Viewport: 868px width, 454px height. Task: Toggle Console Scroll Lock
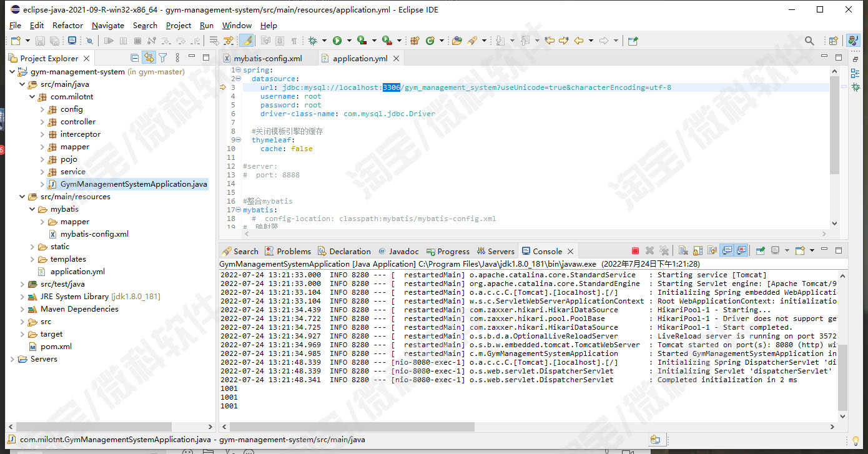tap(698, 251)
